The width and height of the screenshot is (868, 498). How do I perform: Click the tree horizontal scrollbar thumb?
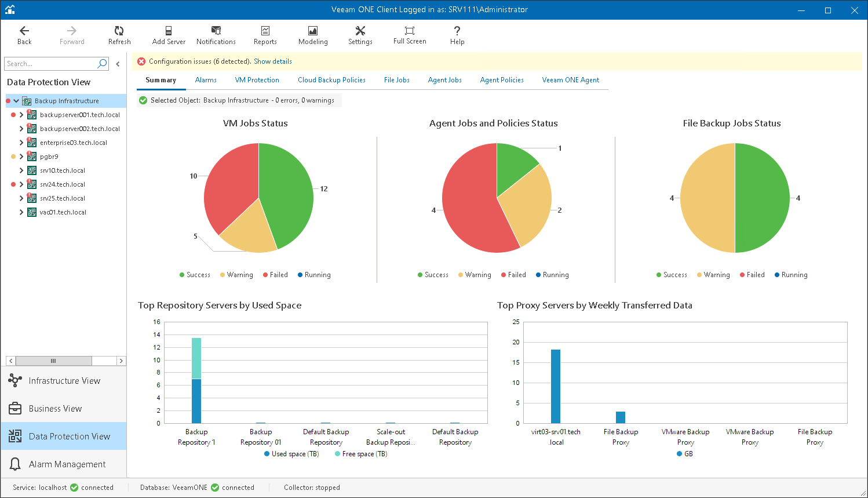[x=54, y=361]
